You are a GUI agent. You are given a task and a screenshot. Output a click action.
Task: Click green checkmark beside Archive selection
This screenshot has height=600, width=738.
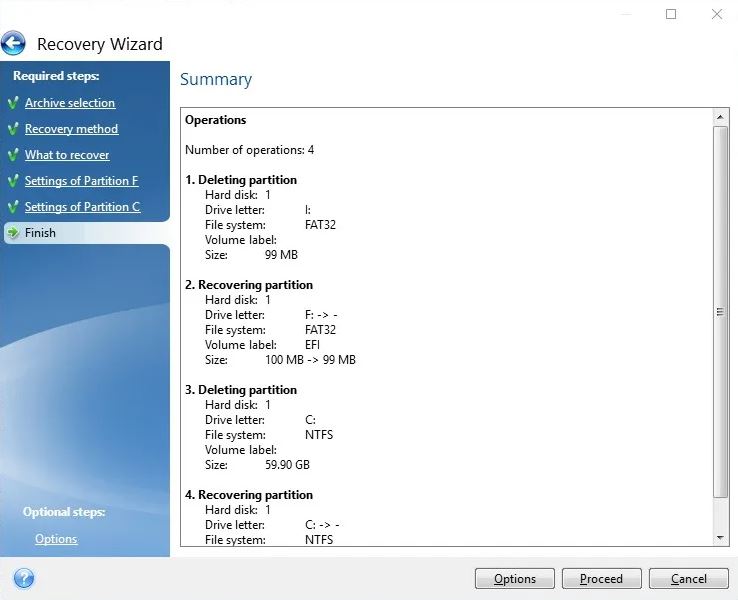(x=13, y=103)
